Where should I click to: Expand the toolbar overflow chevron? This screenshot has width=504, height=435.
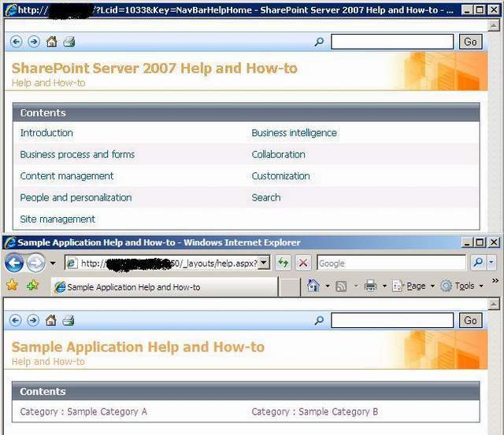coord(495,281)
